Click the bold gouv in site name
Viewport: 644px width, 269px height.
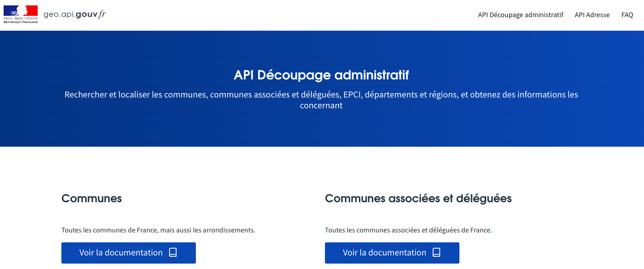pyautogui.click(x=85, y=14)
